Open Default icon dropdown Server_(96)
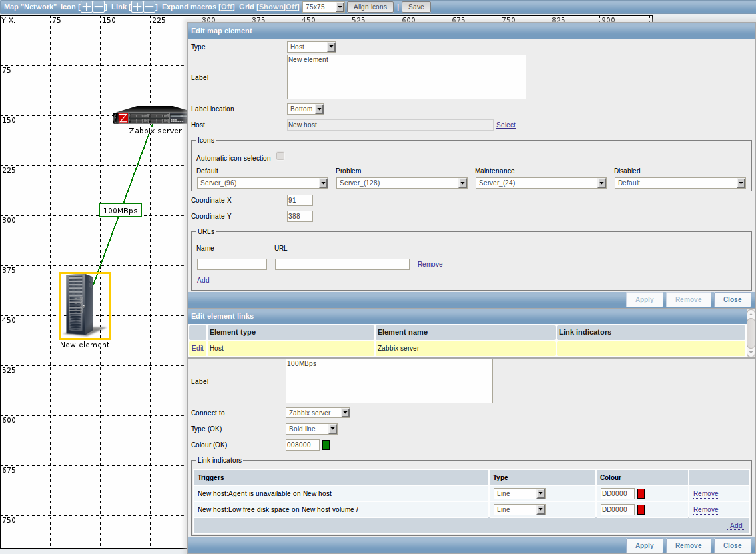 (x=262, y=183)
